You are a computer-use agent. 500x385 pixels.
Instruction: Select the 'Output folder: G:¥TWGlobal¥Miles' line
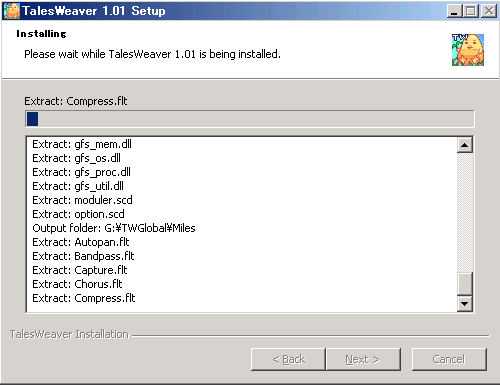114,228
